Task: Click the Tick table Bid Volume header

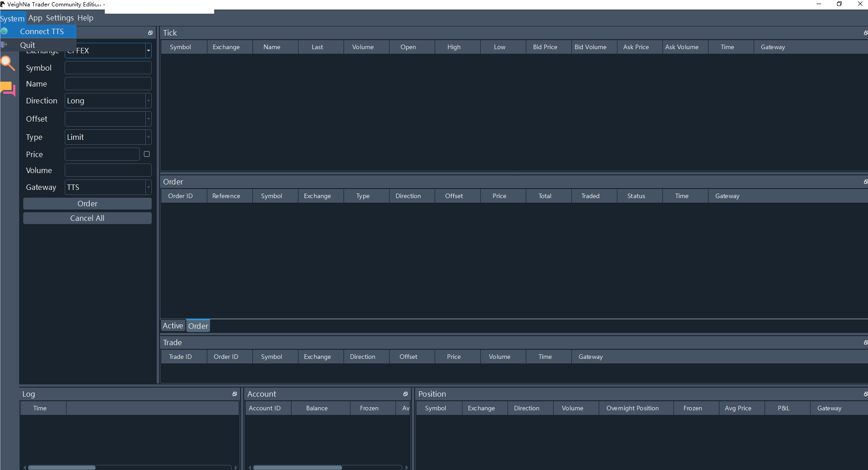Action: (594, 47)
